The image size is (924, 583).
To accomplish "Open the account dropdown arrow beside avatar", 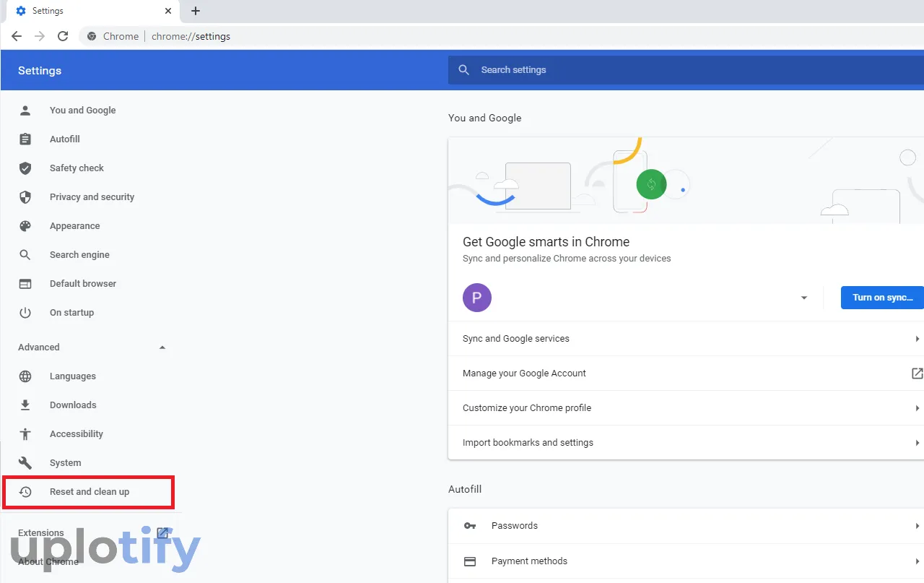I will (x=804, y=298).
